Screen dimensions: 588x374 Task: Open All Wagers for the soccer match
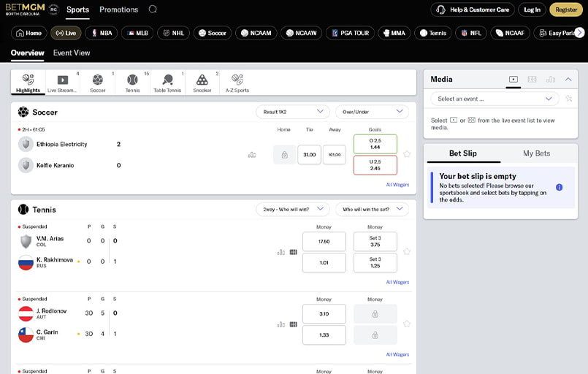(x=397, y=185)
